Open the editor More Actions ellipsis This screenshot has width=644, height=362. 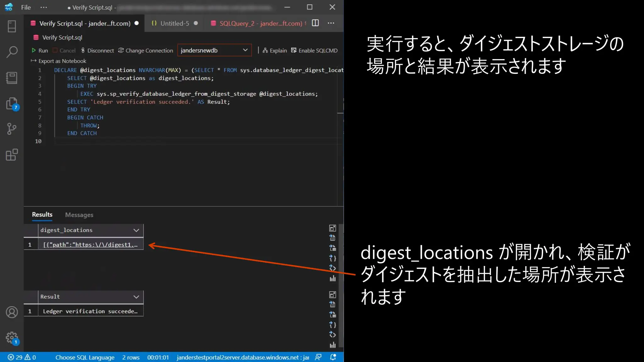[x=331, y=23]
